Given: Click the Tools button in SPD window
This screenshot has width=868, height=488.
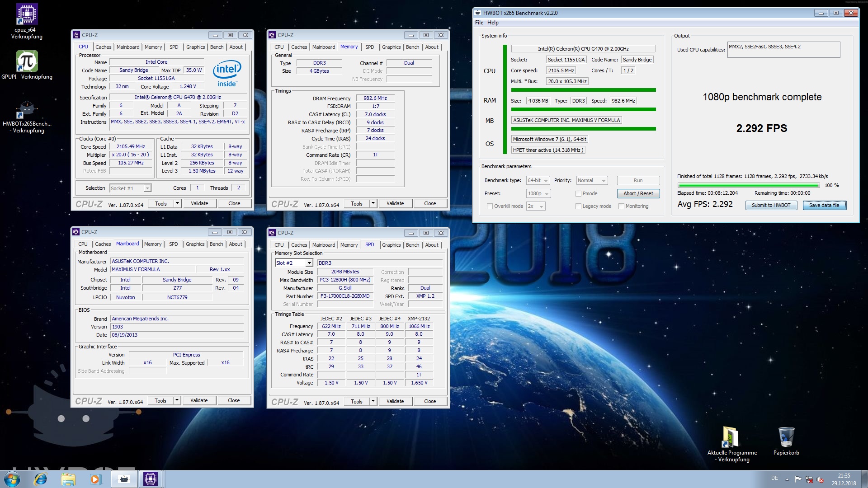Looking at the screenshot, I should pyautogui.click(x=356, y=401).
